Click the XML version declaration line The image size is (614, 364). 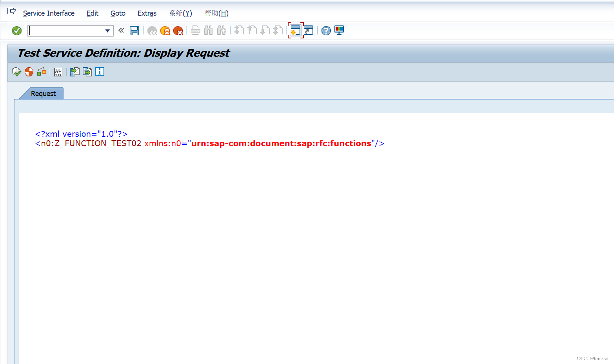click(x=81, y=134)
